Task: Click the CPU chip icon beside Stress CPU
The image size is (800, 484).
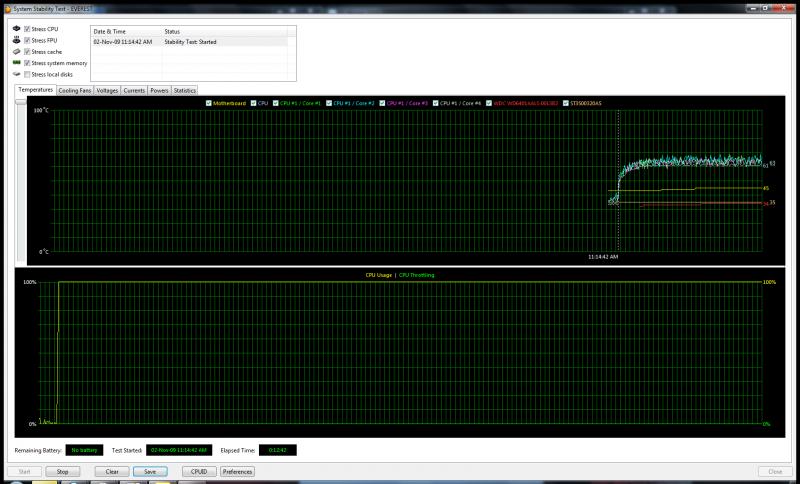Action: coord(16,29)
